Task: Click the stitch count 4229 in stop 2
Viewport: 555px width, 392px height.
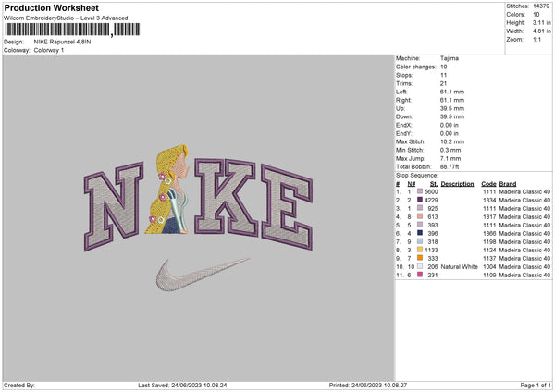Action: [x=431, y=200]
